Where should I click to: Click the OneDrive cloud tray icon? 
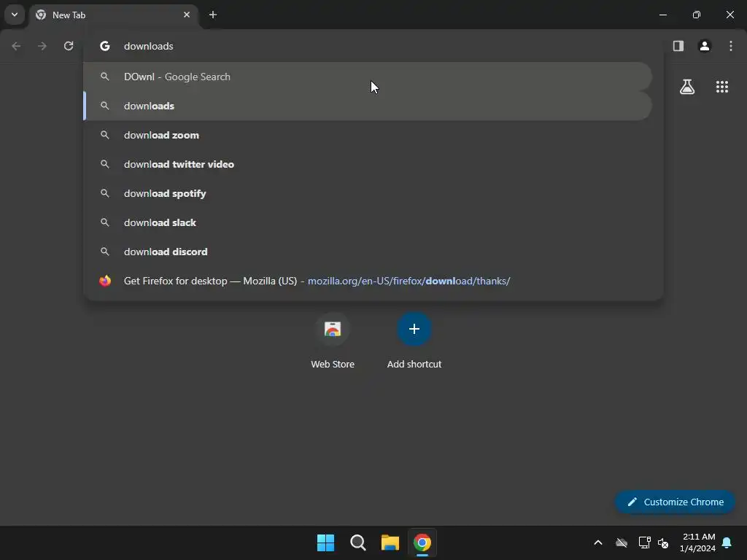(x=622, y=542)
